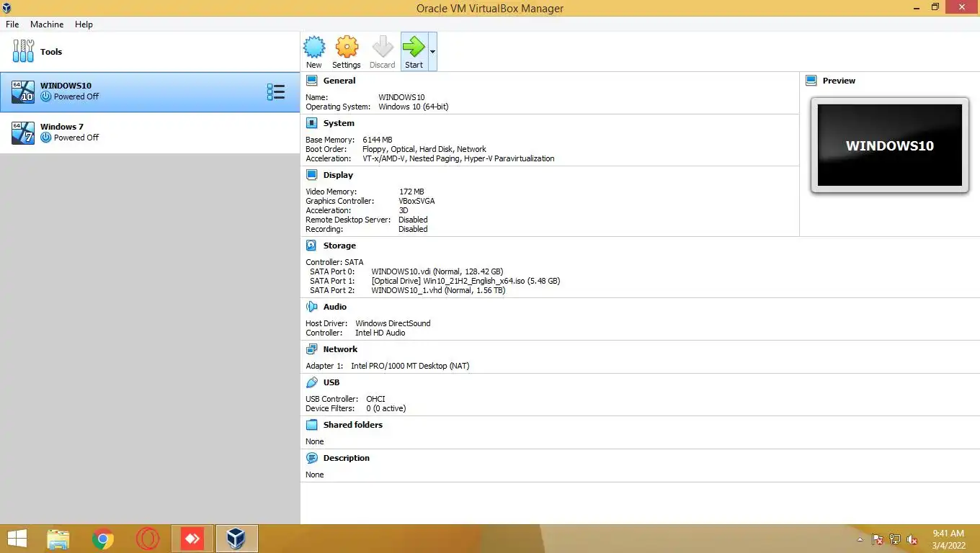The image size is (980, 553).
Task: Click the WINDOWS10 OS icon
Action: tap(23, 91)
